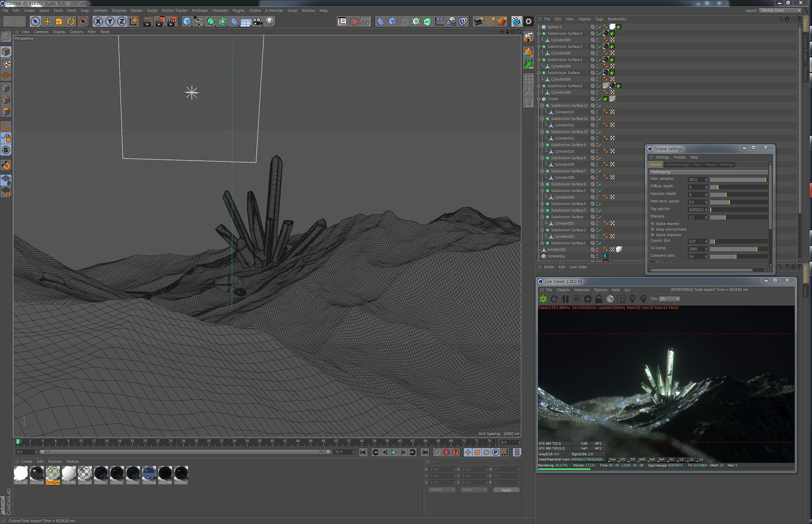
Task: Click the Apply button
Action: pos(506,490)
